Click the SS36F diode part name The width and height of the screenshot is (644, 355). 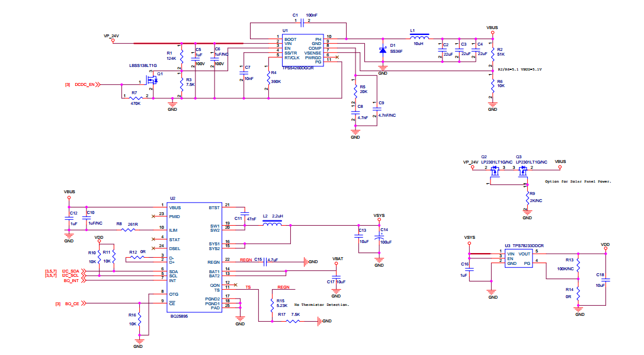point(396,52)
